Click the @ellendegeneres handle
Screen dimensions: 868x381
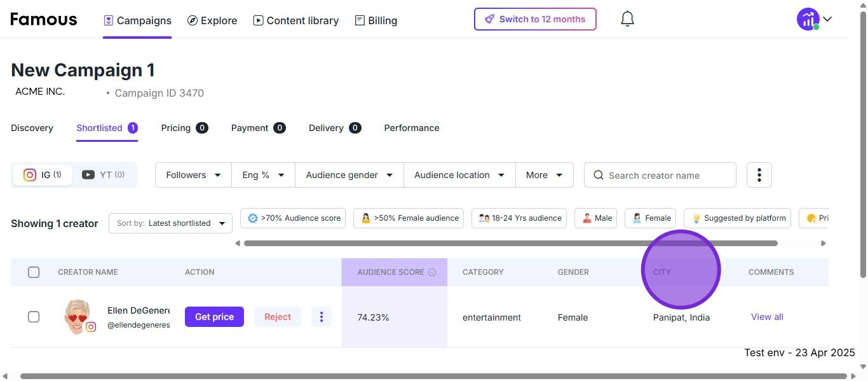point(139,325)
